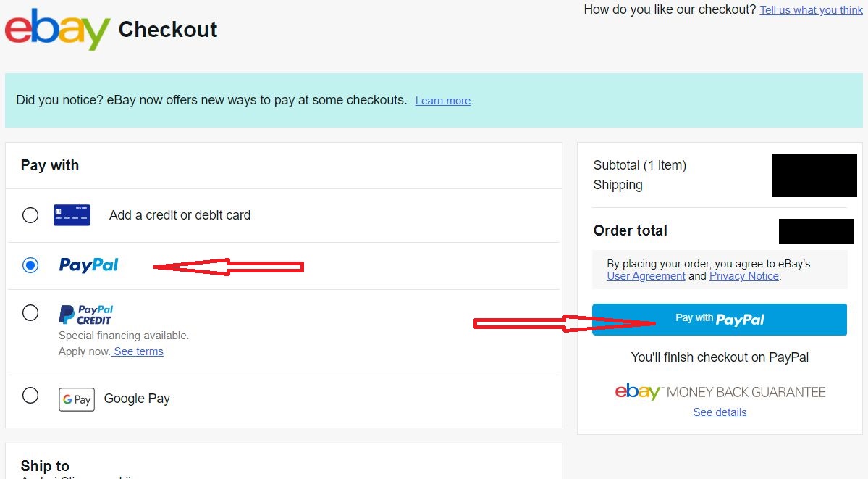Click See details under Money Back Guarantee
Viewport: 868px width, 479px height.
coord(720,412)
